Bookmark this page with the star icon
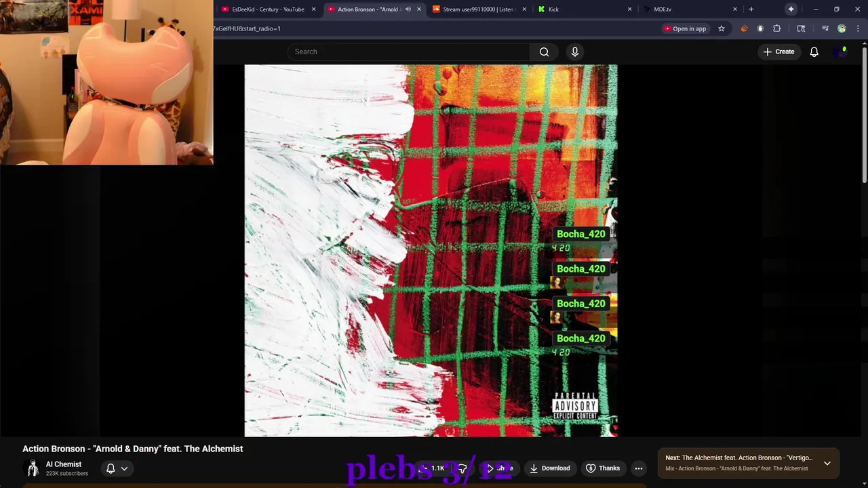Image resolution: width=868 pixels, height=488 pixels. pos(722,28)
